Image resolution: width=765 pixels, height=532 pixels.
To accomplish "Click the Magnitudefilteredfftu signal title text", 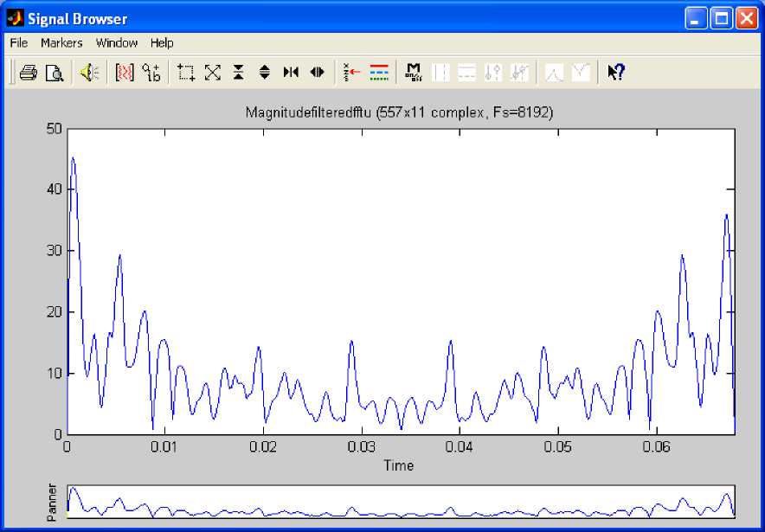I will point(399,112).
